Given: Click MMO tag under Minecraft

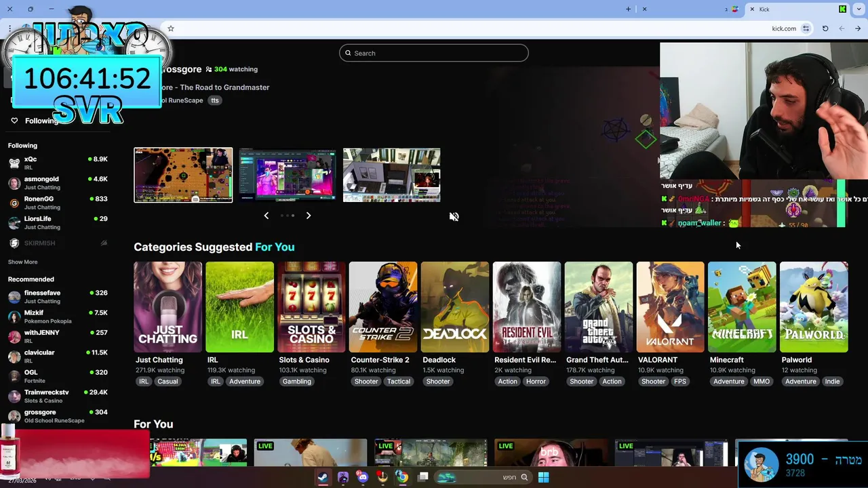Looking at the screenshot, I should click(762, 382).
